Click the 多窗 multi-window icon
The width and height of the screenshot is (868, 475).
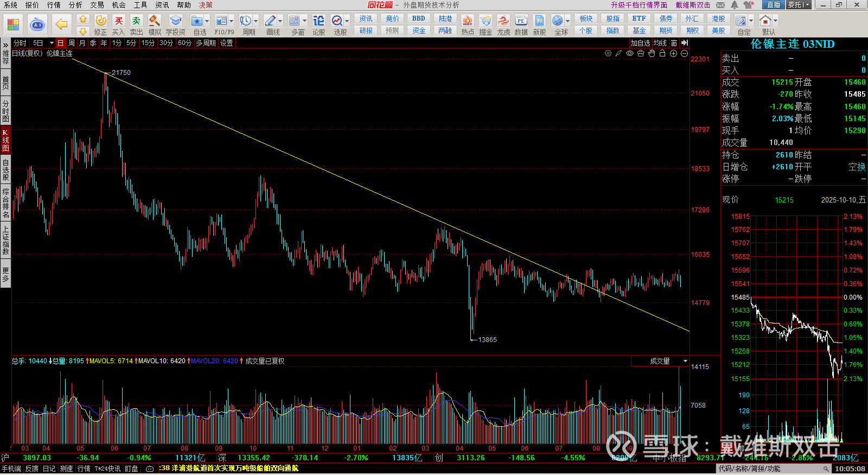tap(295, 21)
